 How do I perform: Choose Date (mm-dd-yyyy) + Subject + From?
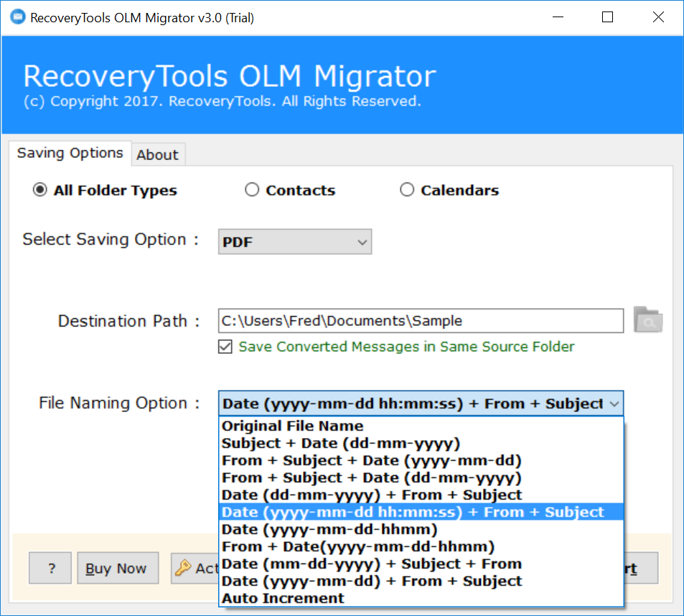click(x=421, y=564)
